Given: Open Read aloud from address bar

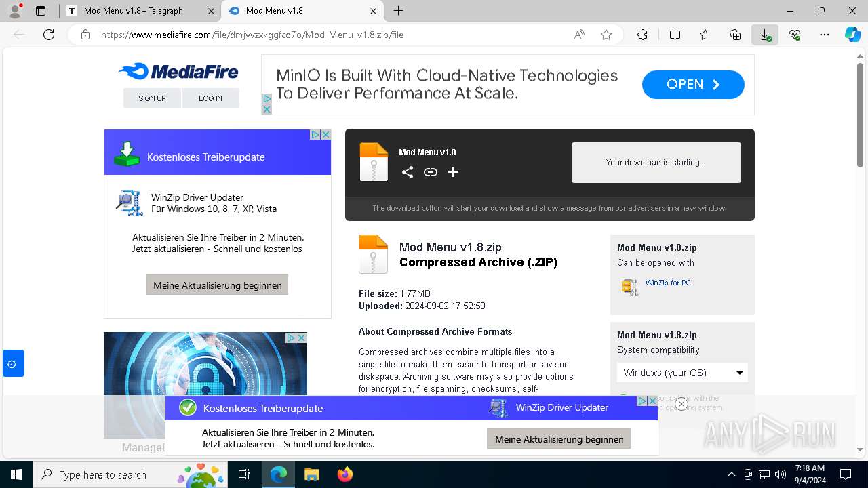Looking at the screenshot, I should (579, 35).
